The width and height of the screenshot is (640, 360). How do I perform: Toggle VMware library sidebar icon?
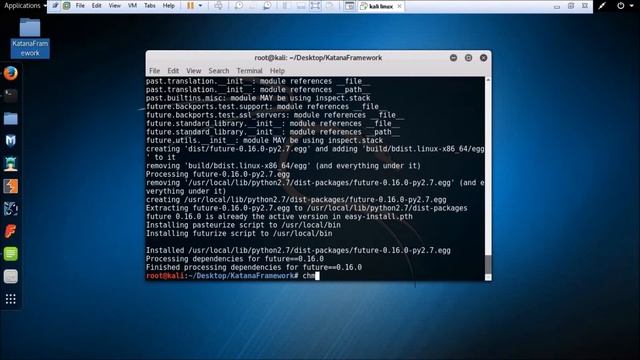tap(285, 6)
